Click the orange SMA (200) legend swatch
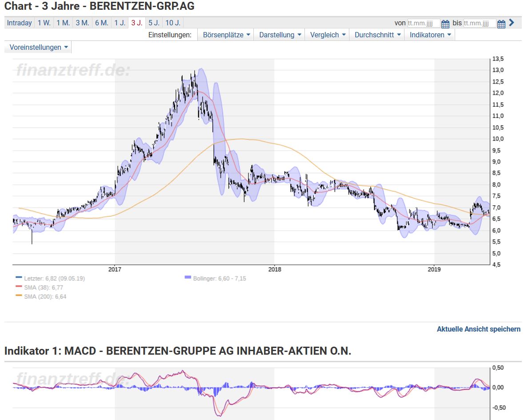Viewport: 524px width, 420px height. coord(19,296)
